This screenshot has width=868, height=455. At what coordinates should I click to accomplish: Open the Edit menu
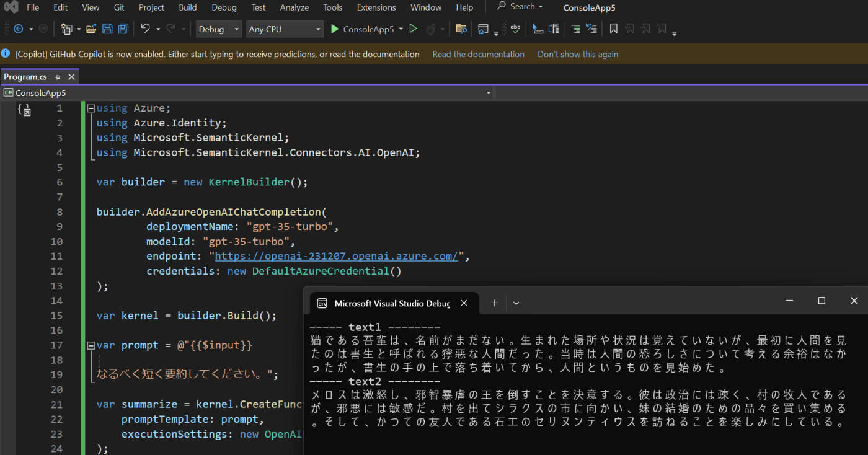coord(60,7)
